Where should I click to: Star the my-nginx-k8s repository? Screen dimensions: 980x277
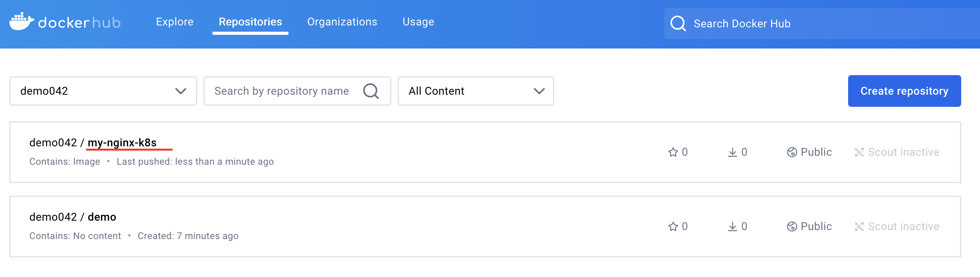coord(673,152)
